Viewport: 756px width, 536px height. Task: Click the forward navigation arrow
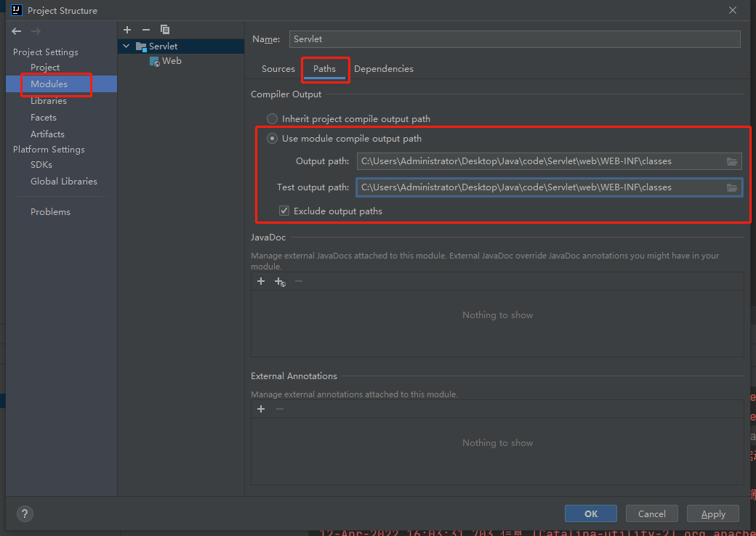pyautogui.click(x=36, y=31)
